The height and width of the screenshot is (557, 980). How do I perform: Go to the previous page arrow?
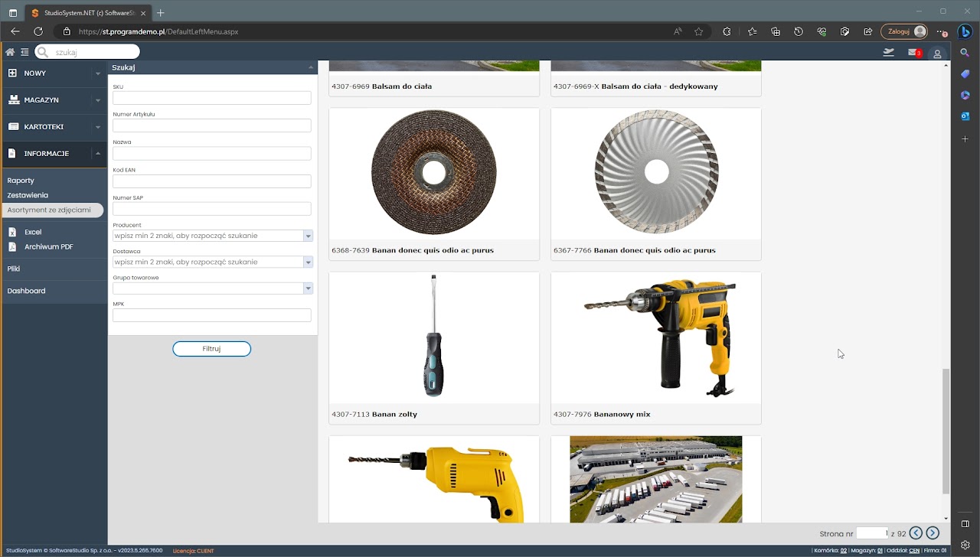tap(916, 533)
